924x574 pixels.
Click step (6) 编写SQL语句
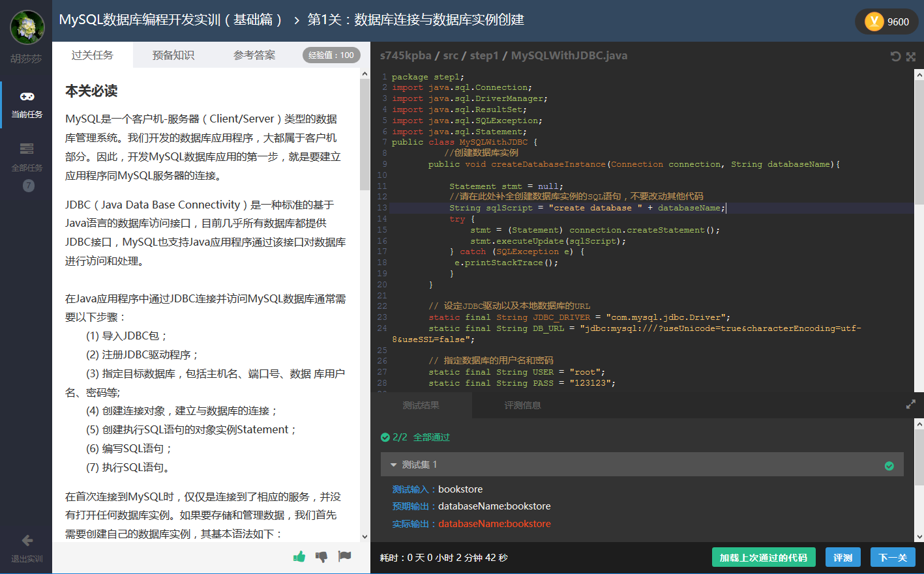[129, 449]
